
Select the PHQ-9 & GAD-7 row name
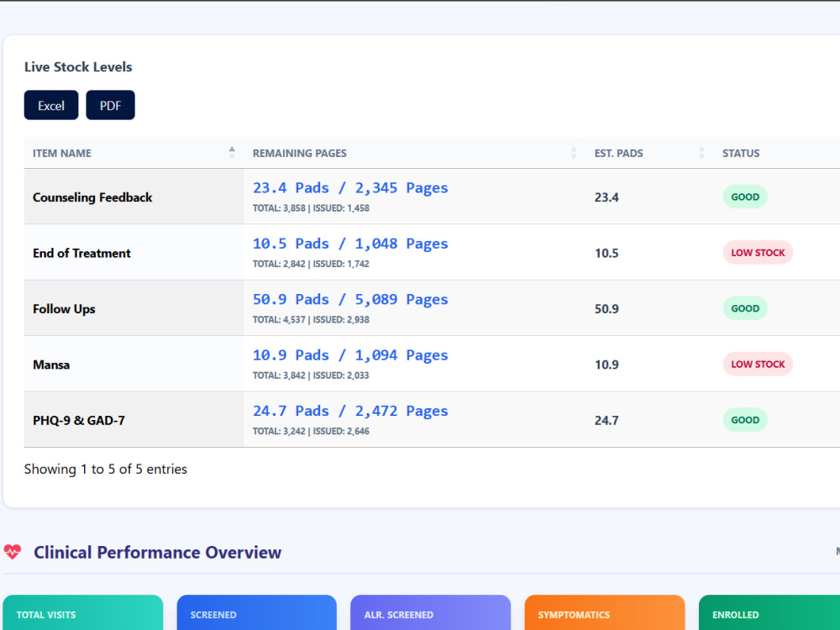tap(79, 421)
